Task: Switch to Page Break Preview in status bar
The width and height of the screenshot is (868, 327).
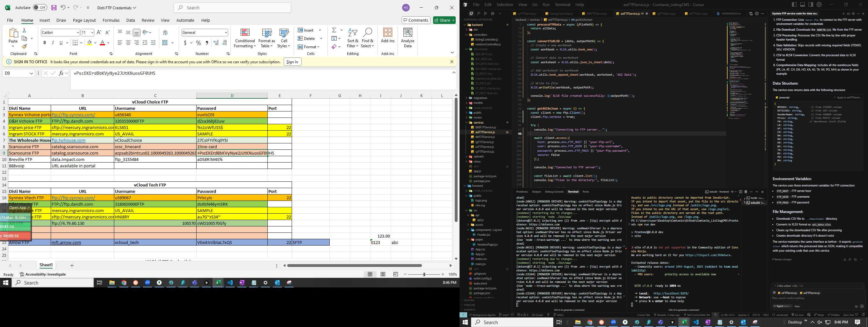Action: coord(396,274)
